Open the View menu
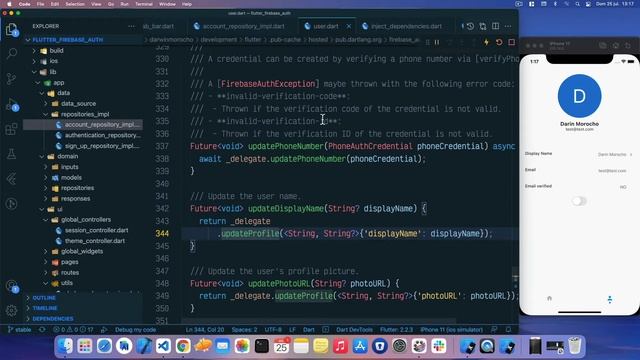 [96, 4]
